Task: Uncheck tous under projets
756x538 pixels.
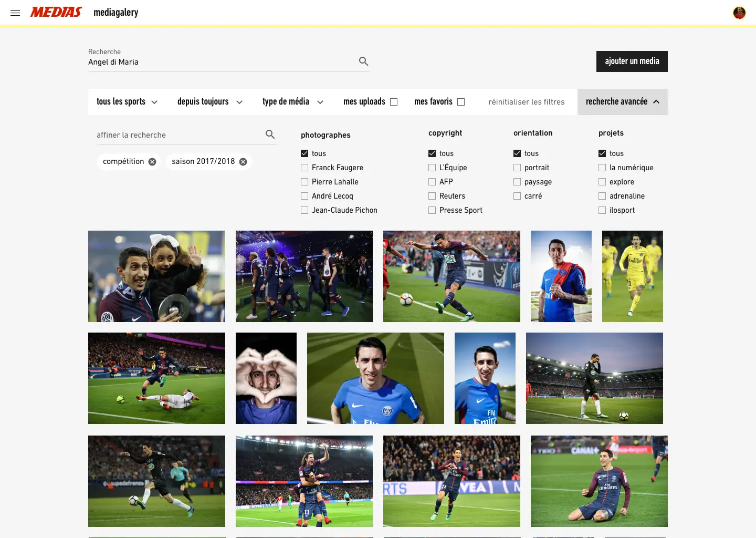Action: (x=602, y=153)
